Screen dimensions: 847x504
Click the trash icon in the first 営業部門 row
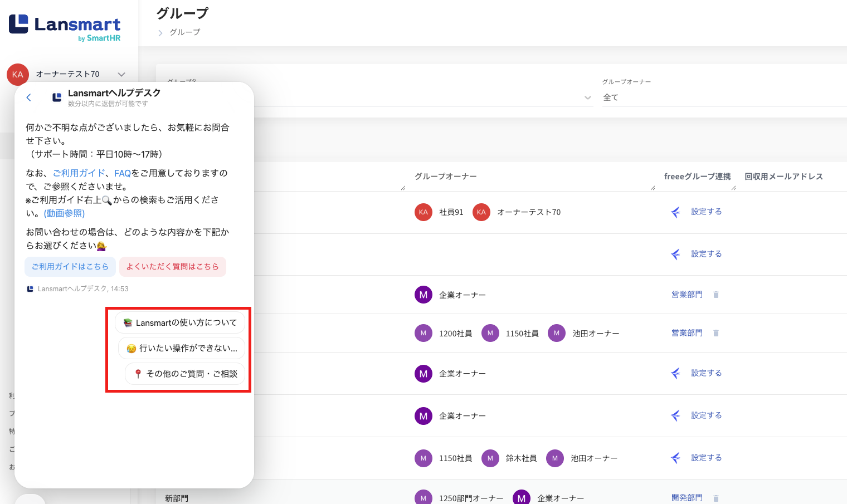point(716,295)
